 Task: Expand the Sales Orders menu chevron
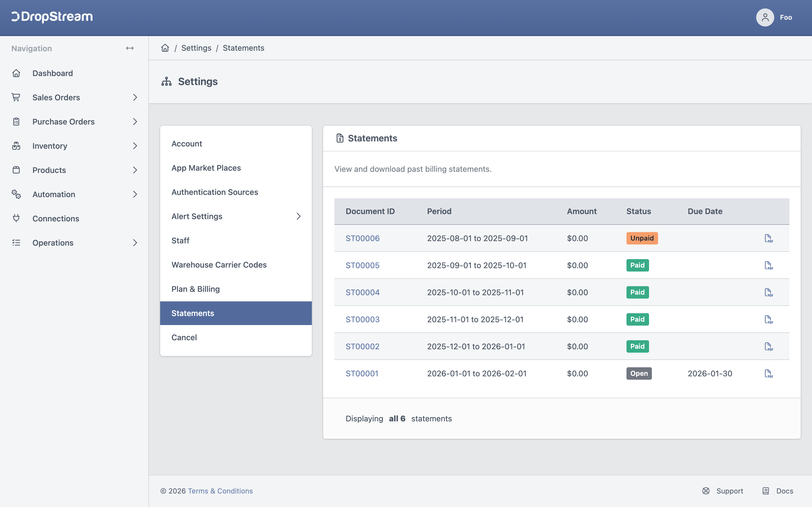click(x=135, y=97)
